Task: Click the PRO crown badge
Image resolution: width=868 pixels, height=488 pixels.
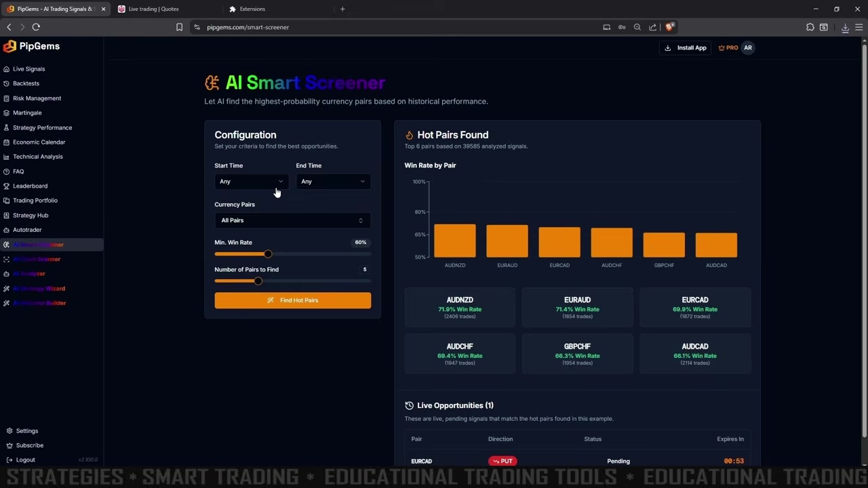Action: point(728,47)
